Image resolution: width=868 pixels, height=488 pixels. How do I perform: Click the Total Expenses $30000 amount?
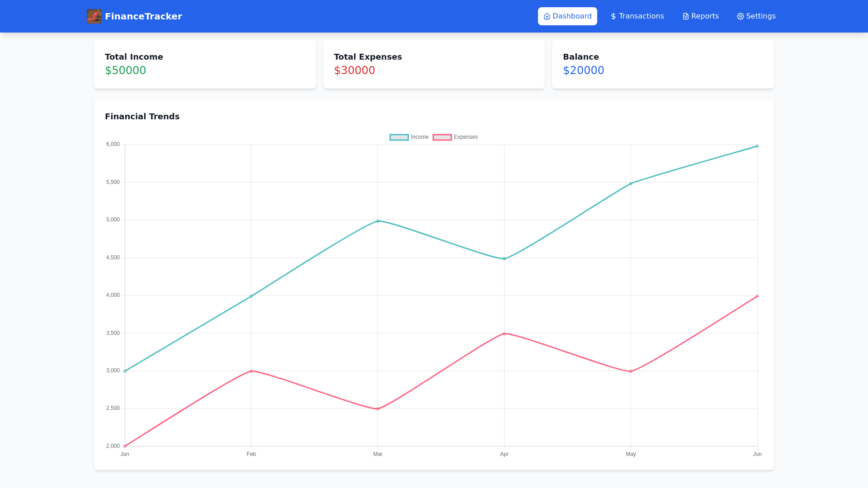354,70
